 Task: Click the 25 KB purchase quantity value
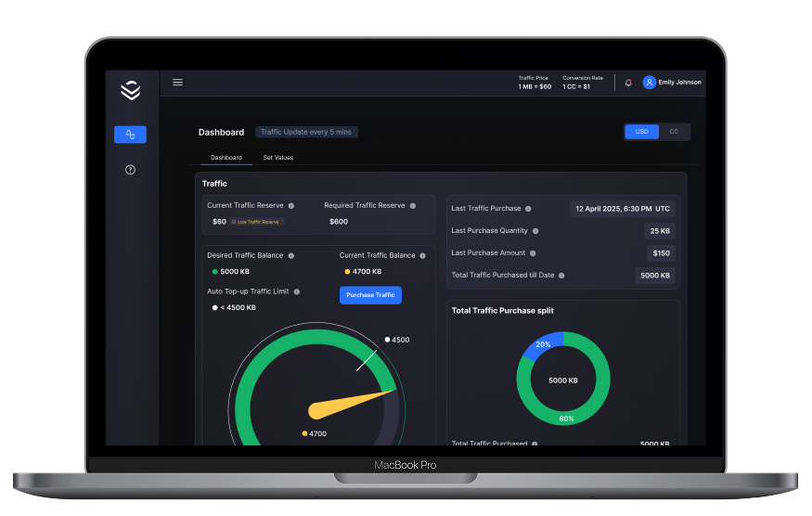point(660,231)
